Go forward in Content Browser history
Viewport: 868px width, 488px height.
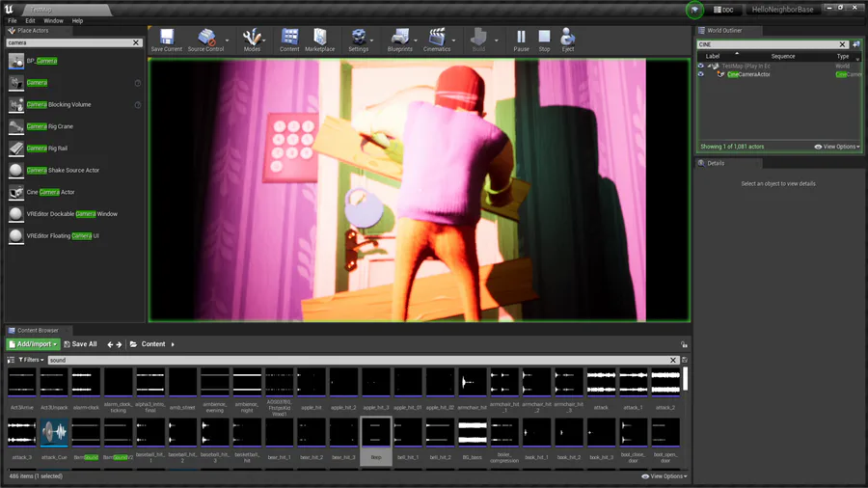[x=119, y=344]
